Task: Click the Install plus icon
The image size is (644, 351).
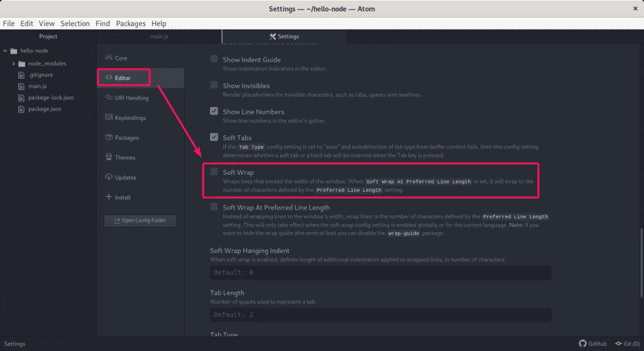Action: pyautogui.click(x=109, y=196)
